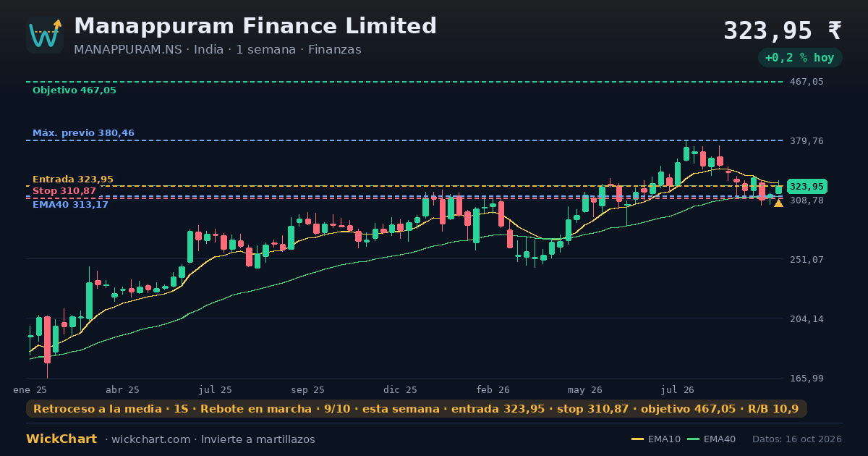Image resolution: width=868 pixels, height=456 pixels.
Task: Click the EMA10 legend yellow swatch
Action: pyautogui.click(x=637, y=439)
